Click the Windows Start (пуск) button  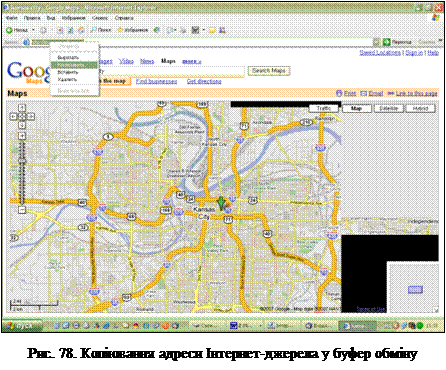click(22, 326)
